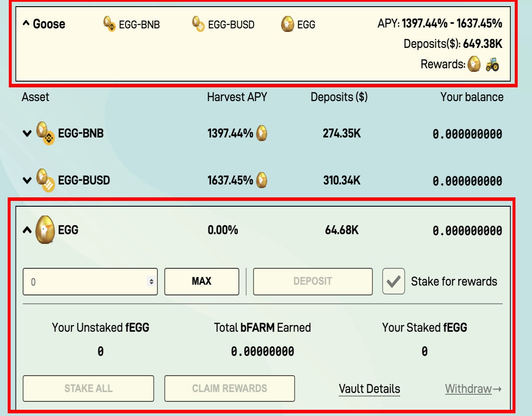Click the CLAIM REWARDS button
The width and height of the screenshot is (532, 416).
click(230, 389)
